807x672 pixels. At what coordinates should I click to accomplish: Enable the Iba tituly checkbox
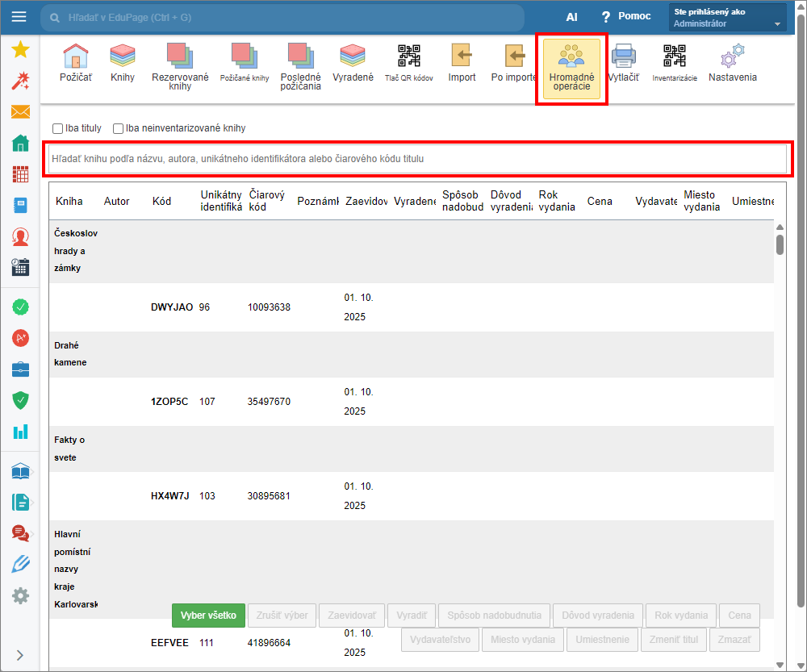click(58, 128)
